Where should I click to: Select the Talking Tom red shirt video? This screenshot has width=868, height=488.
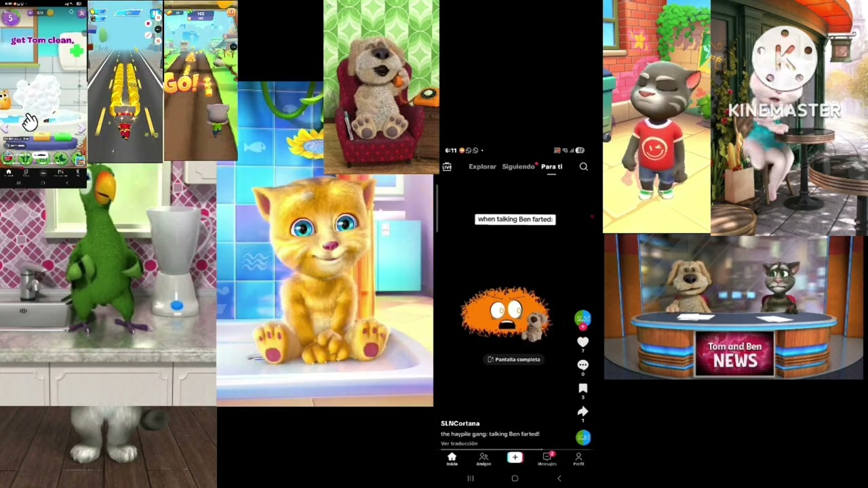pyautogui.click(x=656, y=117)
